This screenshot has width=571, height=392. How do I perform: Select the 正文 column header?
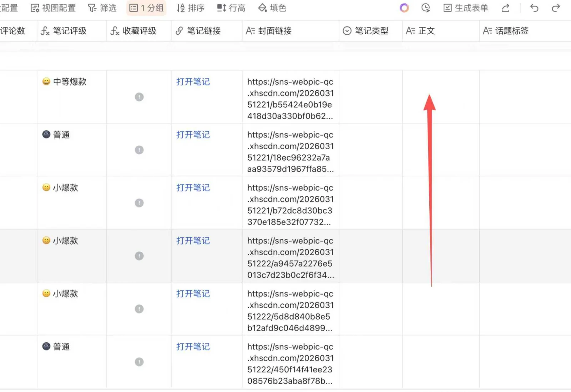coord(441,31)
